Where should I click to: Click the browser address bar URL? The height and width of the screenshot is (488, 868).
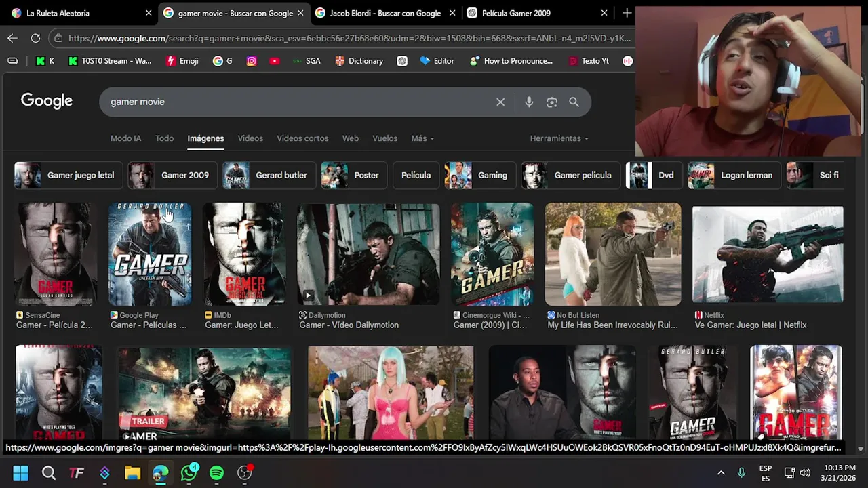(x=349, y=38)
